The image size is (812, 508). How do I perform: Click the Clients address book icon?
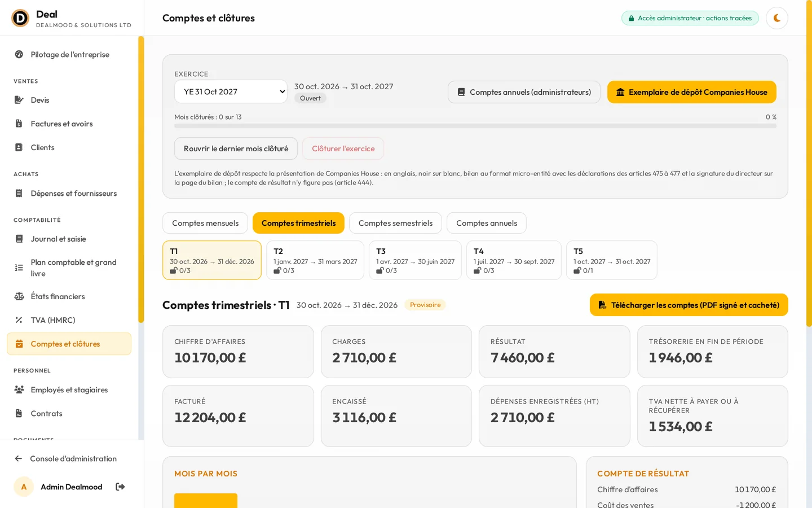[19, 147]
